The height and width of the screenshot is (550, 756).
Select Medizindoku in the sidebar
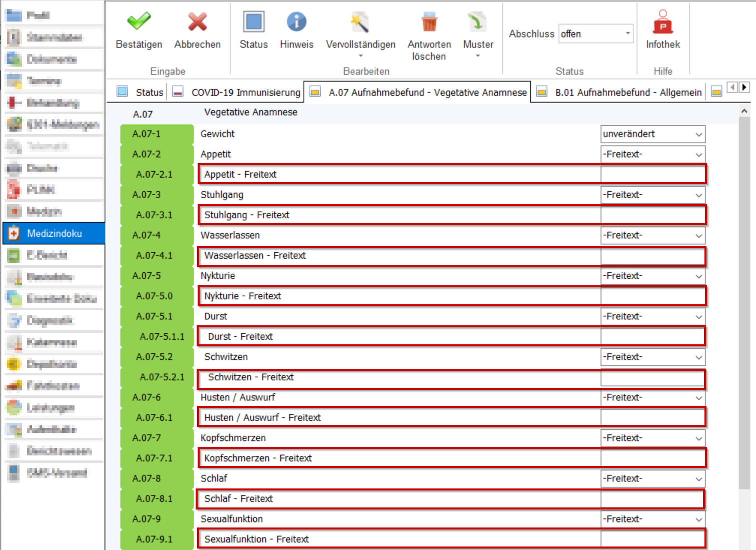(54, 234)
